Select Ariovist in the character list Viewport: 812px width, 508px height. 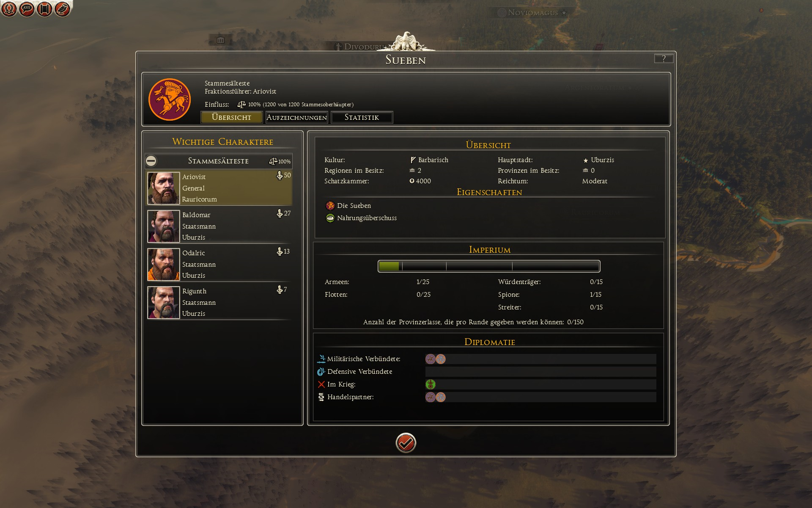point(219,188)
